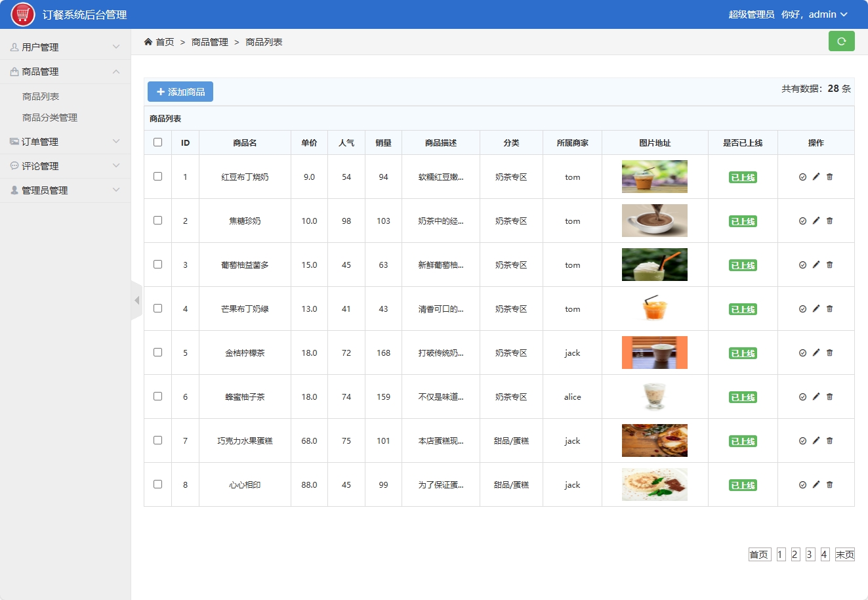Image resolution: width=868 pixels, height=600 pixels.
Task: Edit 蜂蜜柚子茶 via its pencil icon
Action: 816,396
